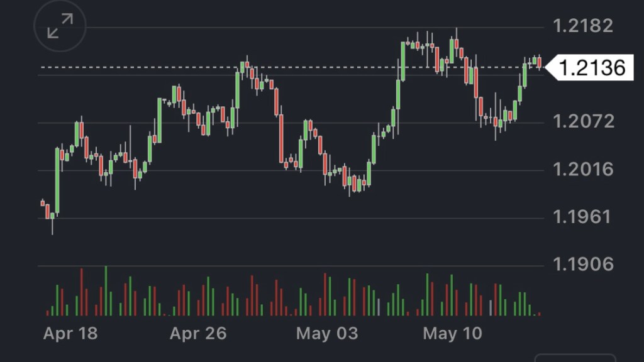Image resolution: width=644 pixels, height=362 pixels.
Task: Select the 1.1906 price axis label
Action: tap(582, 265)
